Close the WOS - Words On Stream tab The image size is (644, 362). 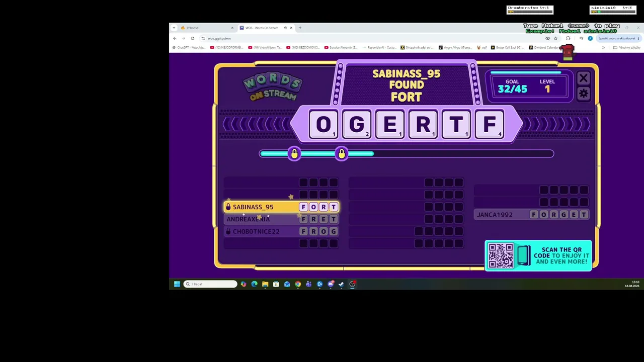click(x=291, y=28)
